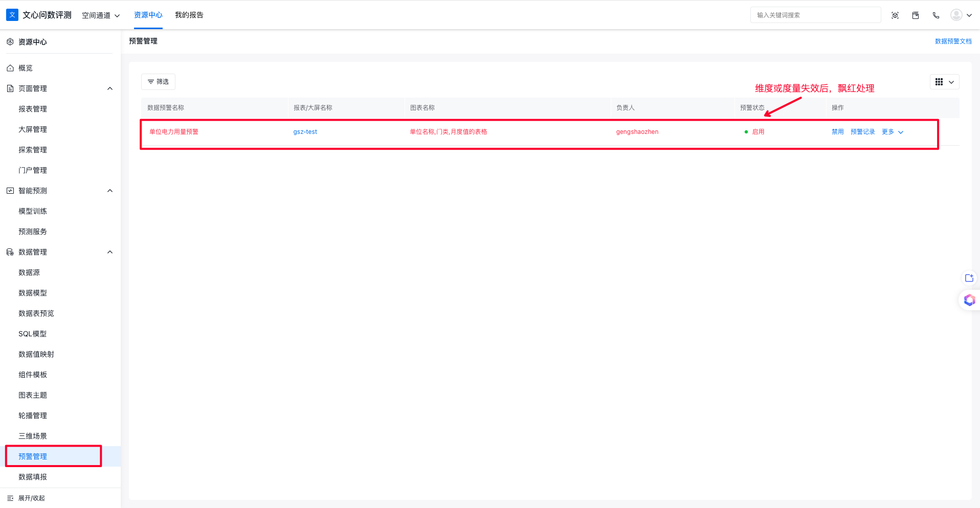The image size is (980, 508).
Task: Click 禁用 to disable the alert
Action: [x=837, y=132]
